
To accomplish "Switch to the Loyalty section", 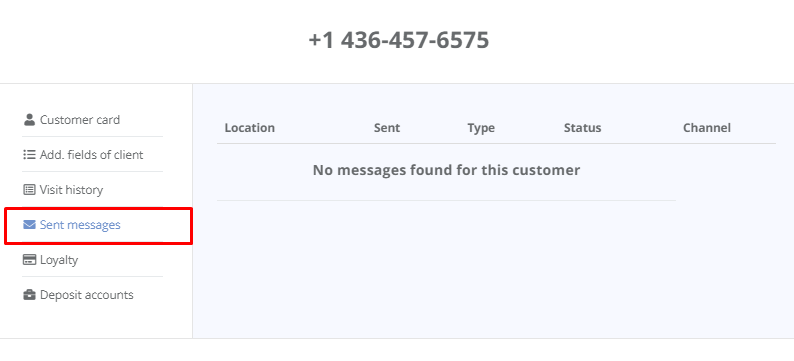I will [x=59, y=260].
